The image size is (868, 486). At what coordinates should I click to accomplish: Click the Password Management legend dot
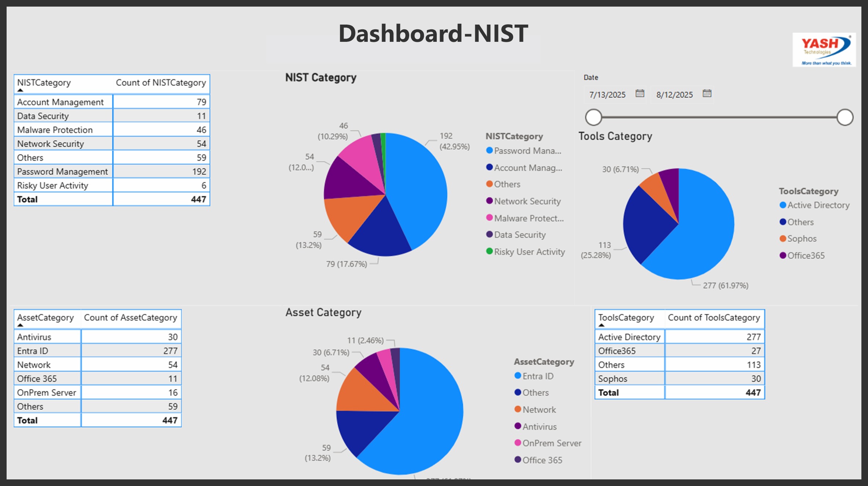(x=489, y=150)
